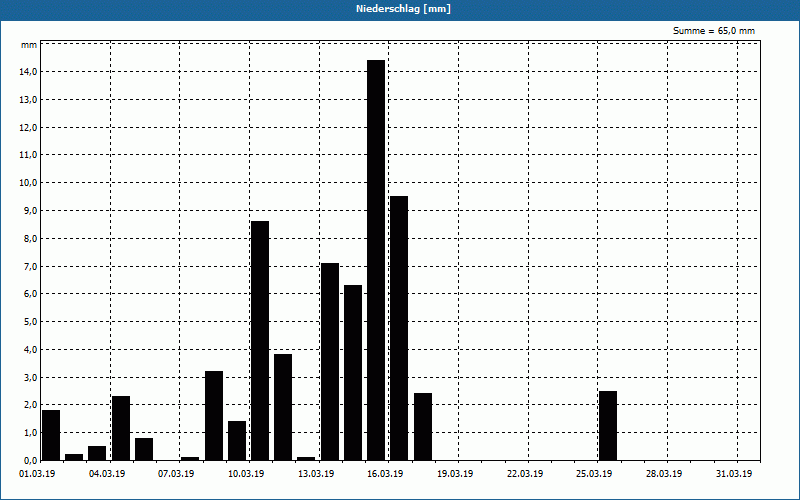Click the y-axis label "11,0"
The width and height of the screenshot is (800, 500).
29,155
